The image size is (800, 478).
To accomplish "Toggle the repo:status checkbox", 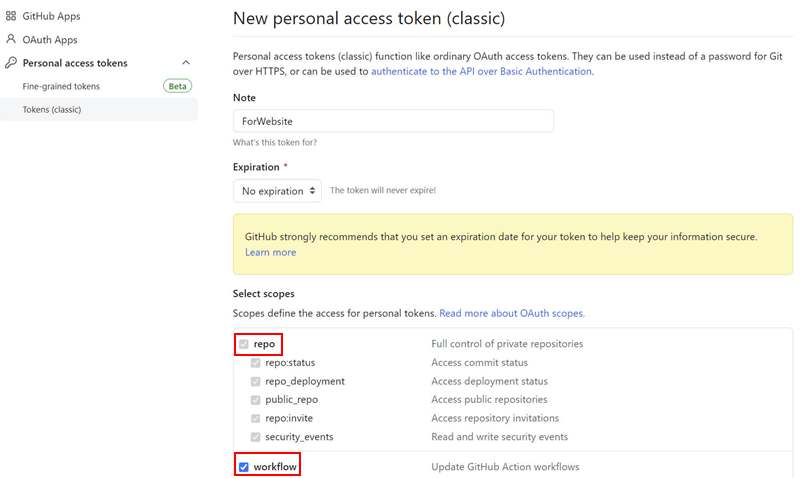I will coord(256,363).
